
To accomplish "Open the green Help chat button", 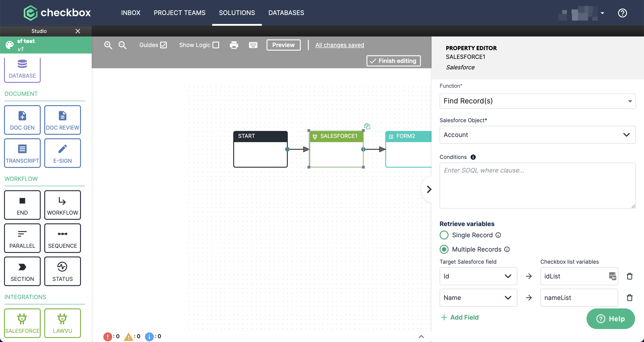I will [x=610, y=319].
